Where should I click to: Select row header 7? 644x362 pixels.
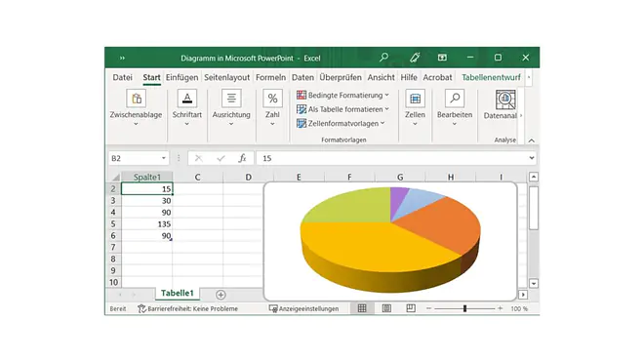tap(113, 248)
